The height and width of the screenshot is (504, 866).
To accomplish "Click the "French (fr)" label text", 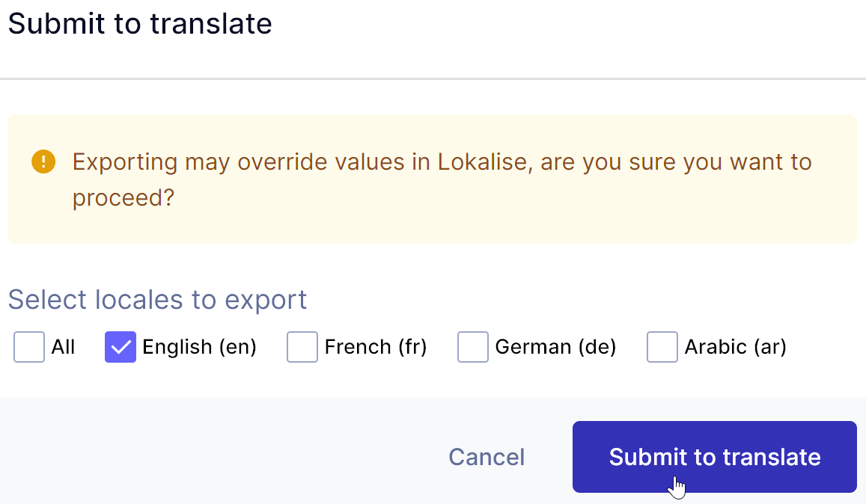I will 375,347.
